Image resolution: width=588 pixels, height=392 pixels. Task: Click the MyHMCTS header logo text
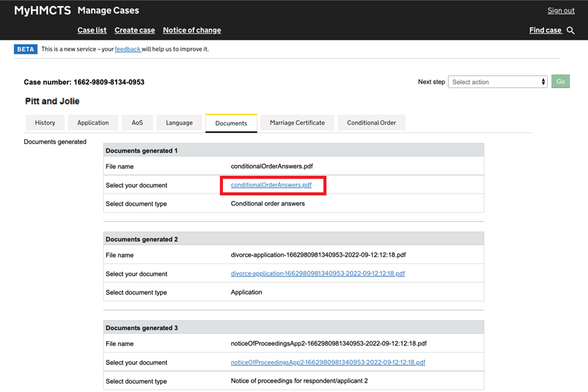(x=42, y=10)
